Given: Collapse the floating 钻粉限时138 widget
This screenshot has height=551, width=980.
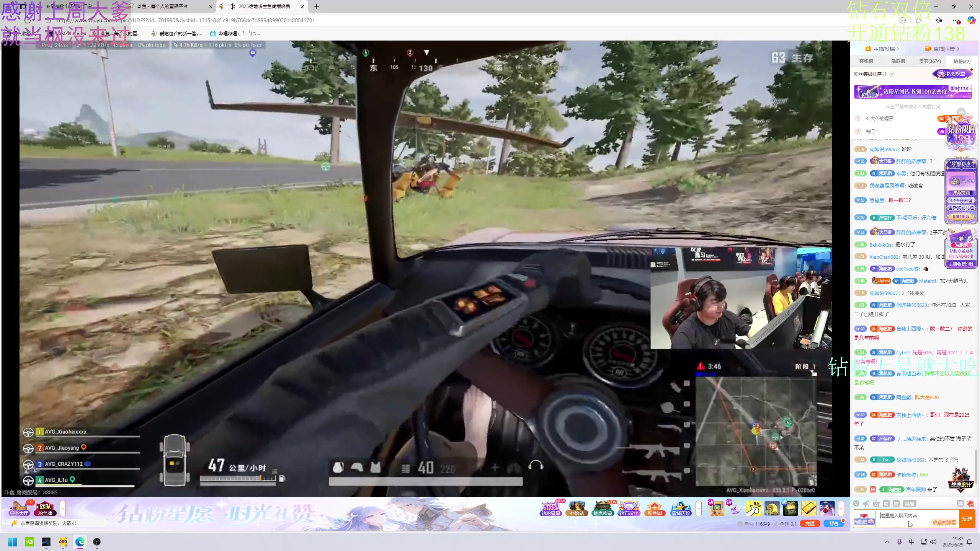Looking at the screenshot, I should point(961,112).
